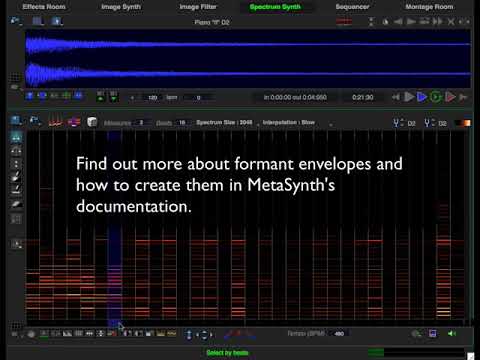Click the Piano "ff" D2 sample name
Image resolution: width=480 pixels, height=360 pixels.
(212, 22)
